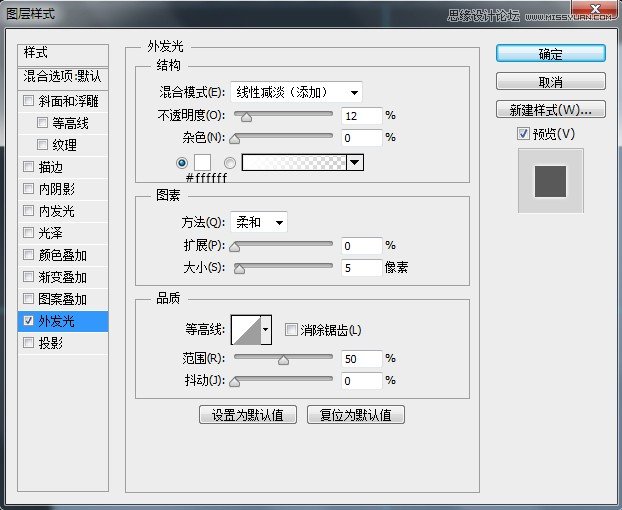
Task: Click the style preview thumbnail
Action: [551, 181]
